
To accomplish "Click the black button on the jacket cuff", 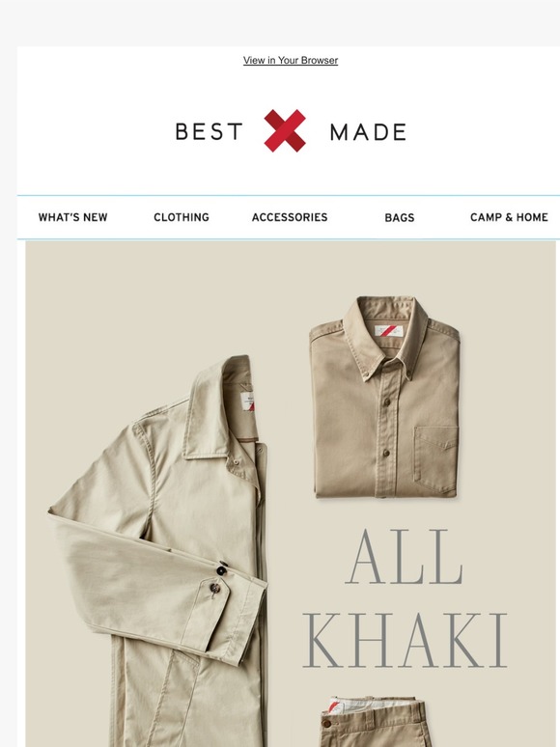I will (222, 570).
